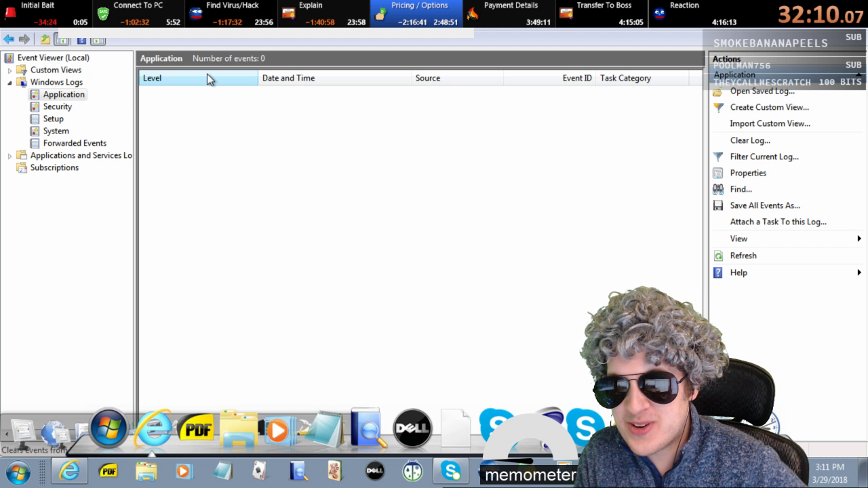Open the Setup log
The width and height of the screenshot is (868, 488).
click(54, 119)
